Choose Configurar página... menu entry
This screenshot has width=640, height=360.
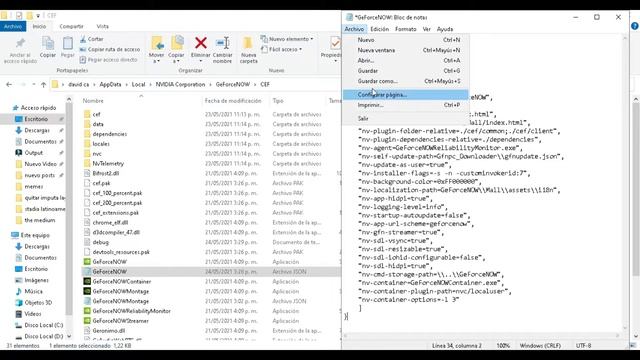(406, 95)
